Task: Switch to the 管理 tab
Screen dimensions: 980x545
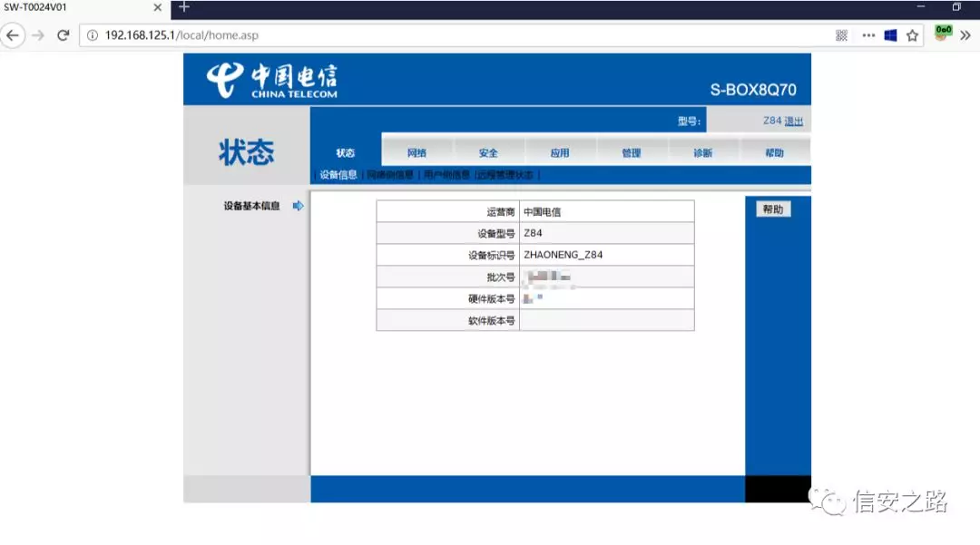Action: coord(632,152)
